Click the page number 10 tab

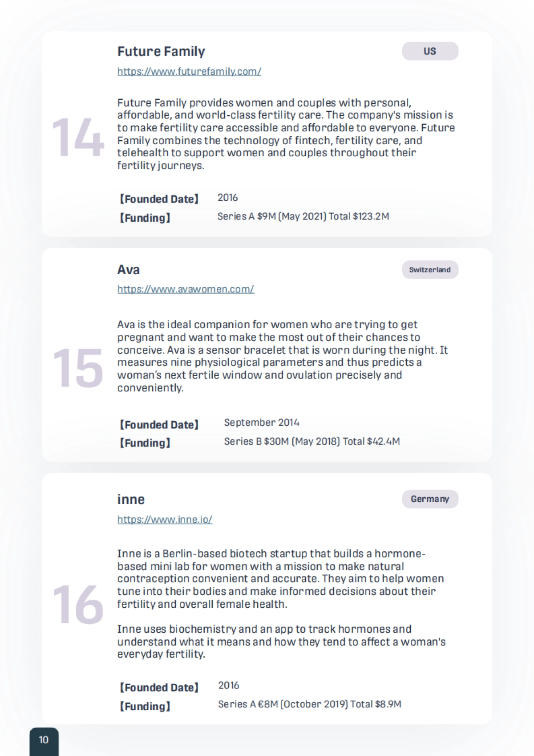tap(44, 740)
